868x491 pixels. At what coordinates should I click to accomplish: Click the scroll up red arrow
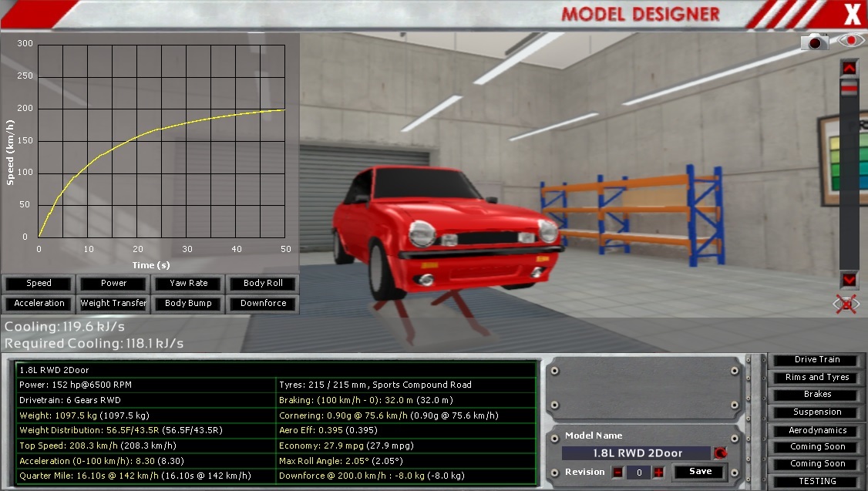[849, 68]
